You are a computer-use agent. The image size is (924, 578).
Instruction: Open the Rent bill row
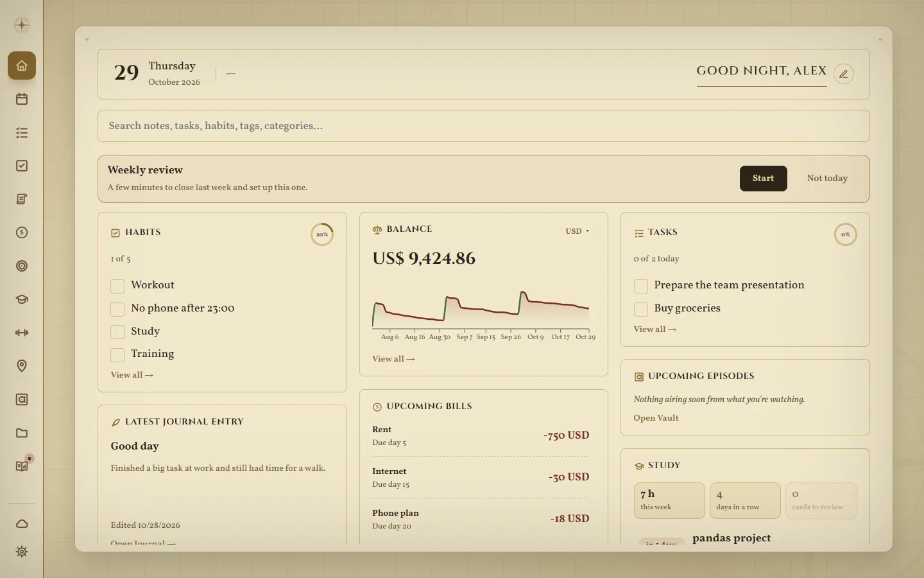click(x=481, y=435)
